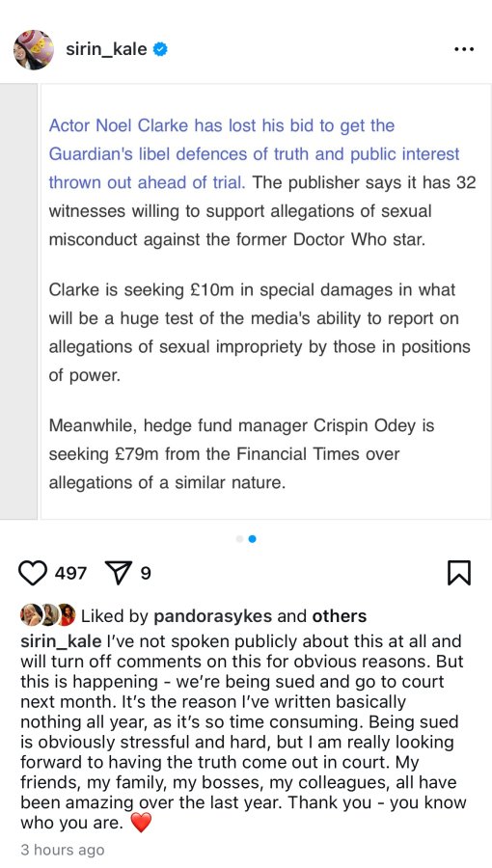Open the Noel Clarke article link text
This screenshot has width=492, height=868.
(254, 154)
